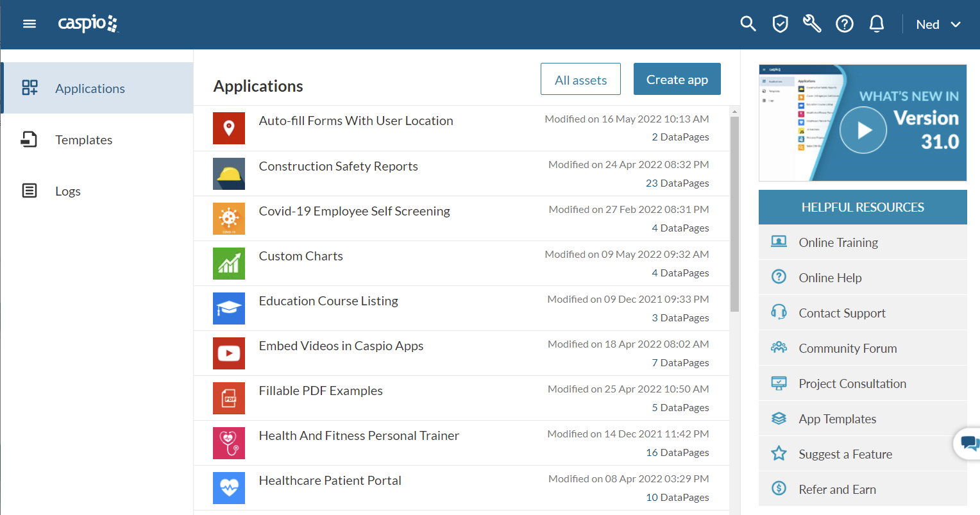The width and height of the screenshot is (980, 515).
Task: Click the applications list scrollbar
Action: (x=734, y=212)
